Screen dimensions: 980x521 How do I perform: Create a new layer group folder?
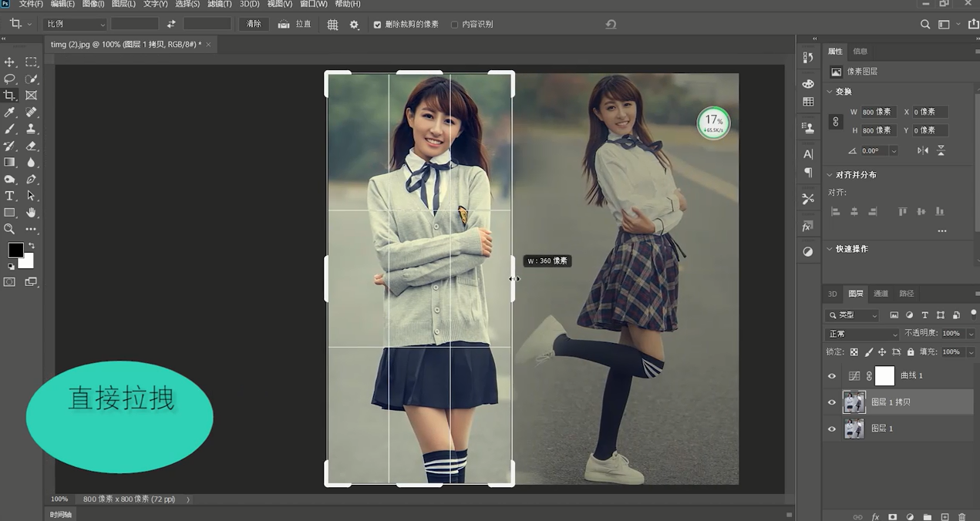pyautogui.click(x=927, y=517)
